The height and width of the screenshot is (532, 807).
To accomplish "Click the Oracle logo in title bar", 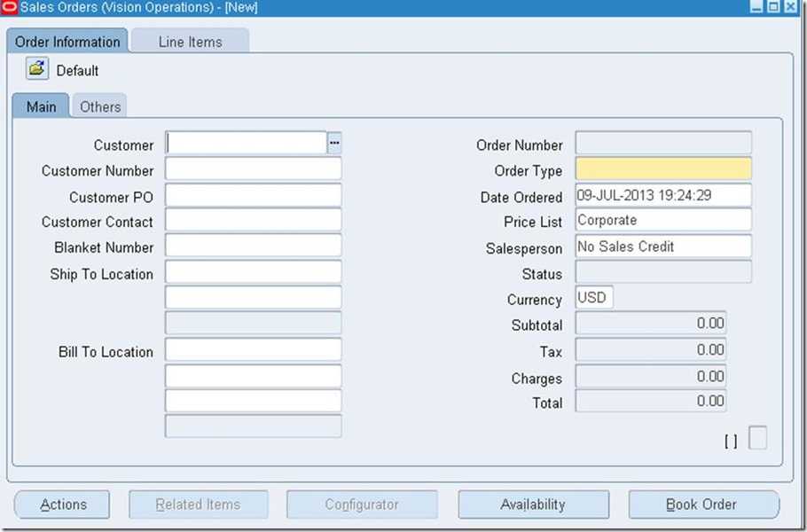I will (x=9, y=7).
